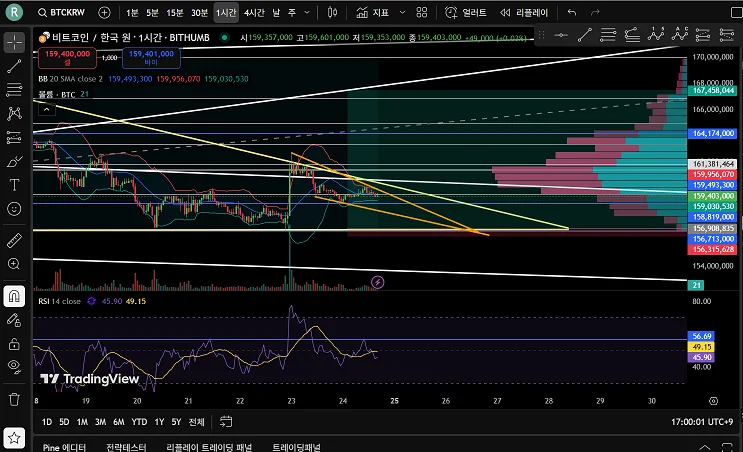Click the lightning event marker on chart
Screen dimensions: 743x452
(x=378, y=283)
